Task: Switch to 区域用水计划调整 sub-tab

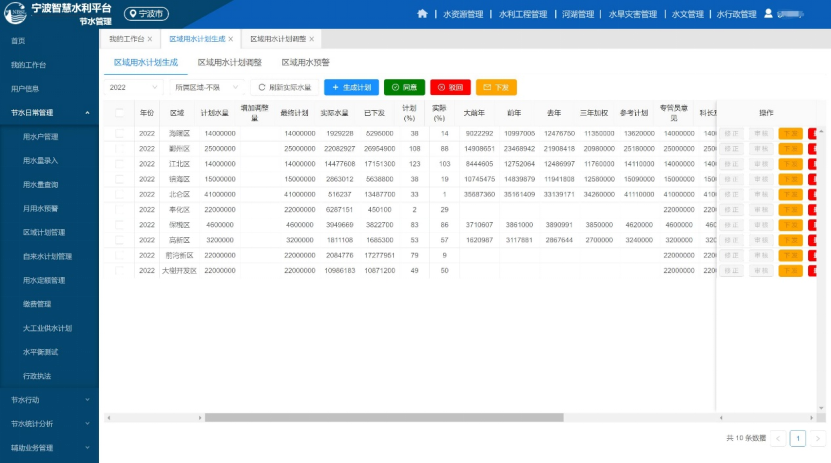Action: [x=229, y=63]
